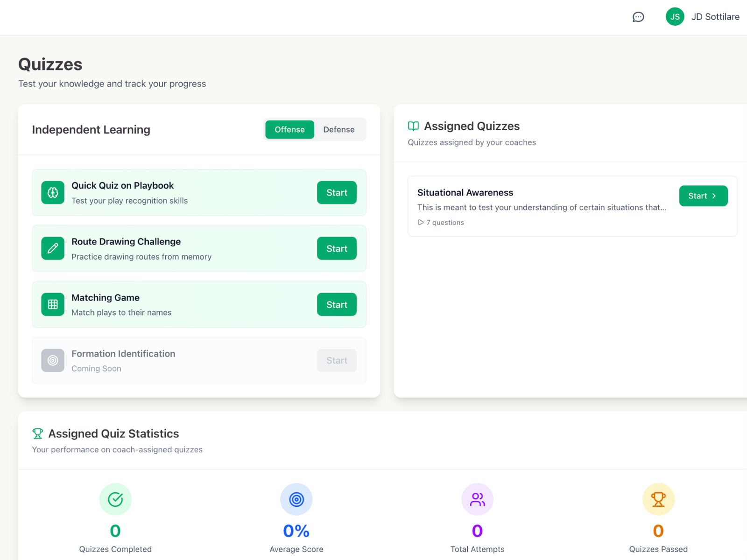747x560 pixels.
Task: Click the orange trophy icon above Quizzes Passed
Action: [x=658, y=499]
